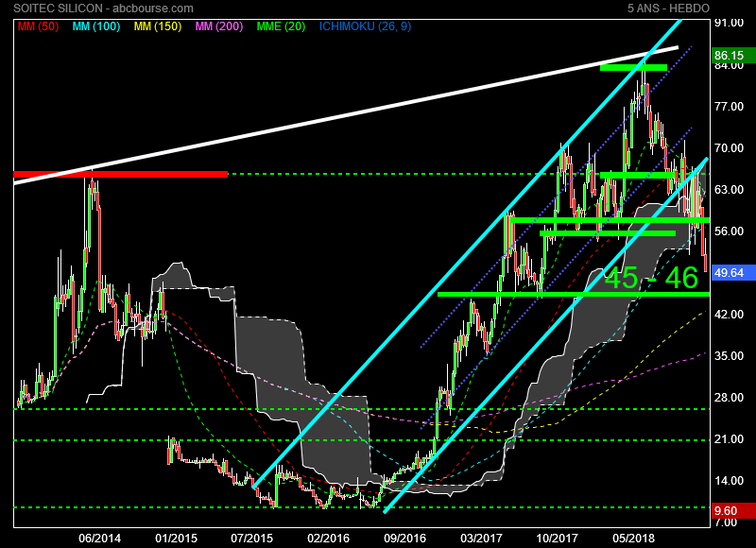This screenshot has width=756, height=548.
Task: Click the 21.00 price axis label
Action: point(729,439)
